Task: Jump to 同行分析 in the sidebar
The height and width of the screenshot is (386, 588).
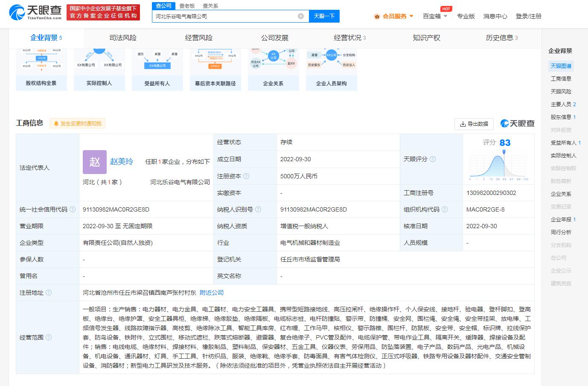Action: click(x=561, y=232)
